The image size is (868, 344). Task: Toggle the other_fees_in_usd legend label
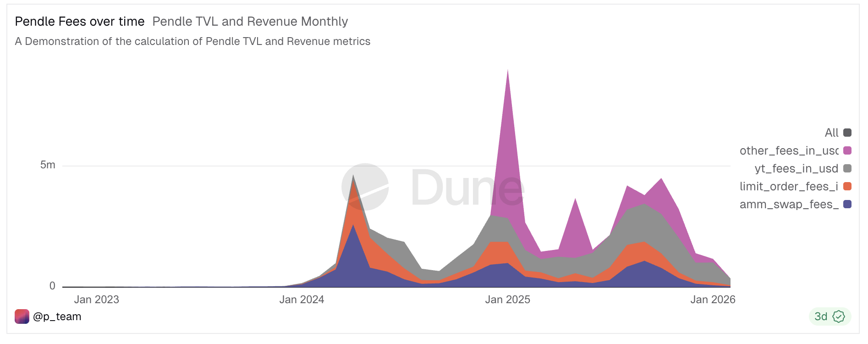[789, 150]
